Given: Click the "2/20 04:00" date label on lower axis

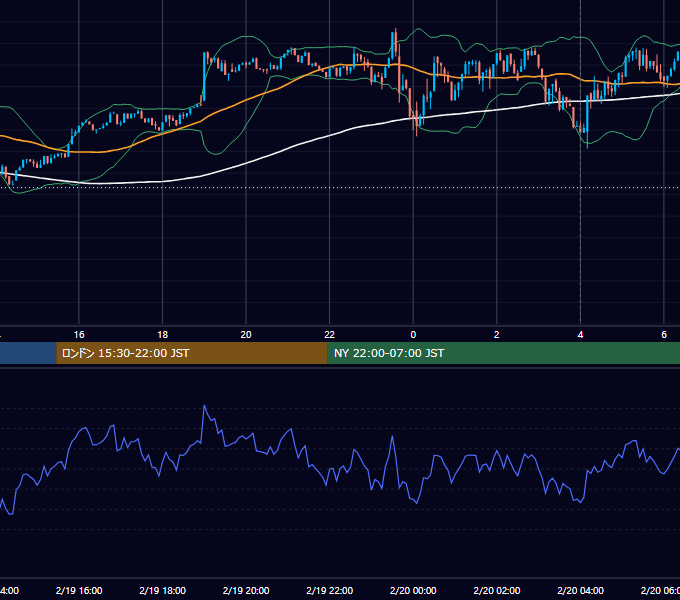Looking at the screenshot, I should point(580,590).
